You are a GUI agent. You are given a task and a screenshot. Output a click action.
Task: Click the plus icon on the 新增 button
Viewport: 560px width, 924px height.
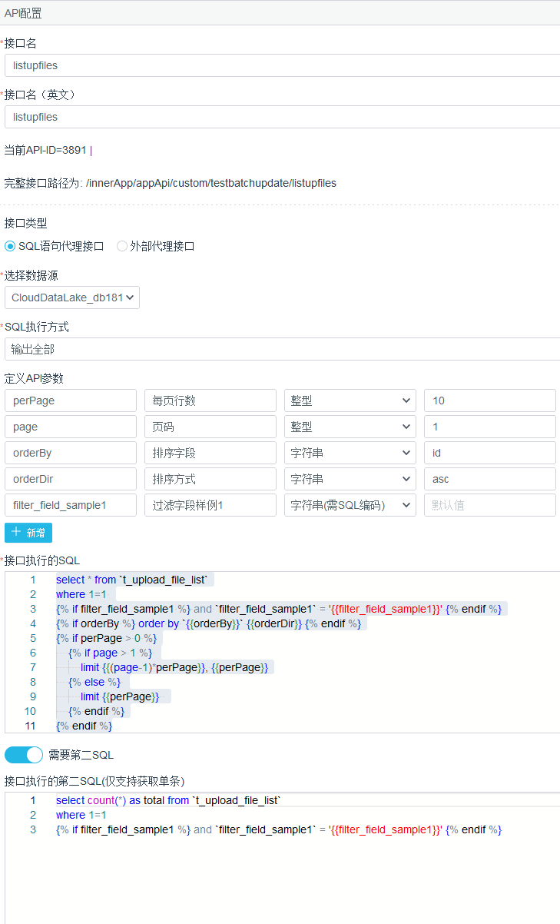(x=16, y=532)
